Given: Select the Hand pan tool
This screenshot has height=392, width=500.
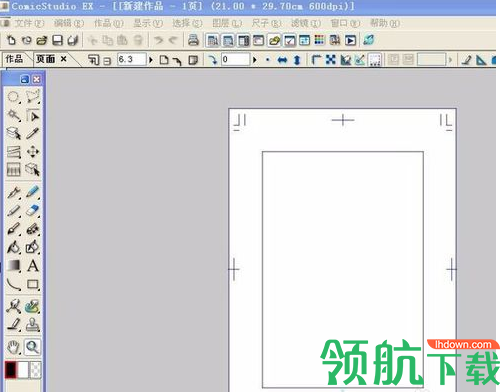Looking at the screenshot, I should [14, 347].
